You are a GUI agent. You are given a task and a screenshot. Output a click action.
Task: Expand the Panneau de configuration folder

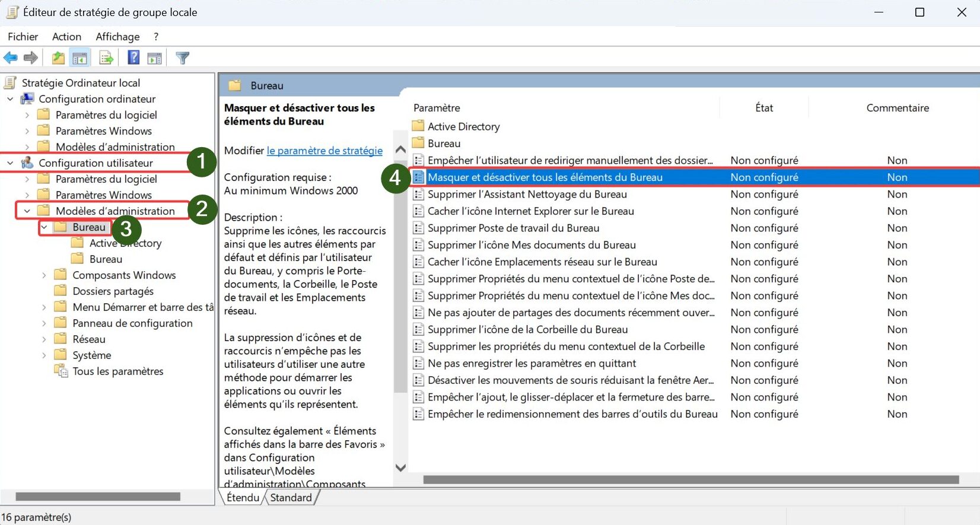coord(44,323)
